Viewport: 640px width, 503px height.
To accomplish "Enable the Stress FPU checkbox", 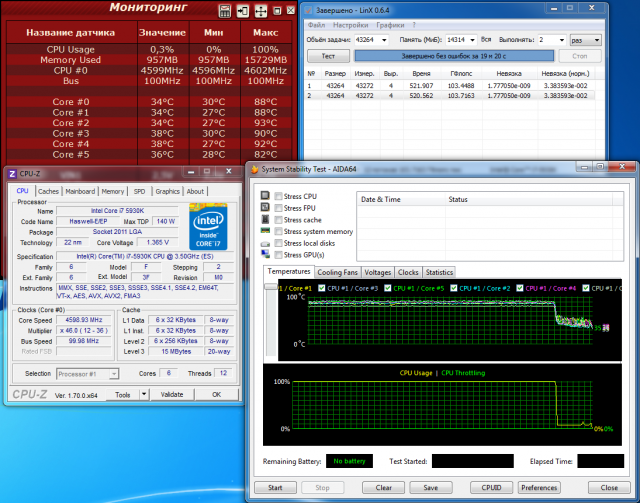I will [x=278, y=208].
